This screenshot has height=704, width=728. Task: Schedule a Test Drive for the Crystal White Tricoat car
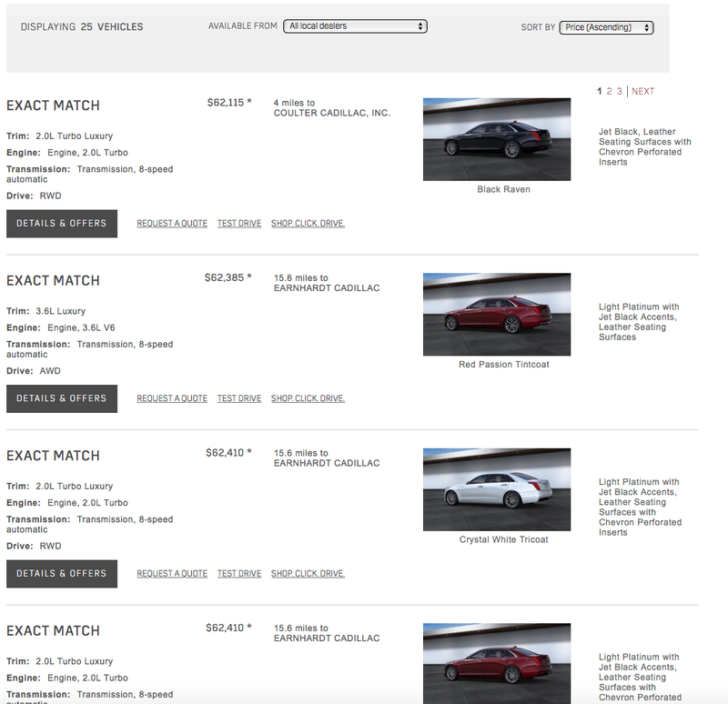pyautogui.click(x=239, y=574)
